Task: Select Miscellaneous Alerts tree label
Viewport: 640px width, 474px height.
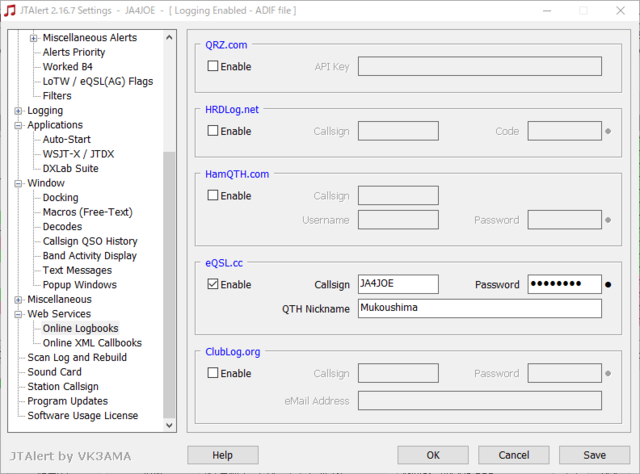Action: (x=90, y=38)
